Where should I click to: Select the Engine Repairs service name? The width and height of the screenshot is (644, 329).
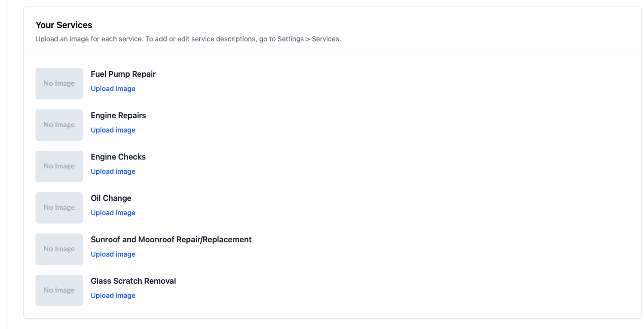click(x=118, y=116)
